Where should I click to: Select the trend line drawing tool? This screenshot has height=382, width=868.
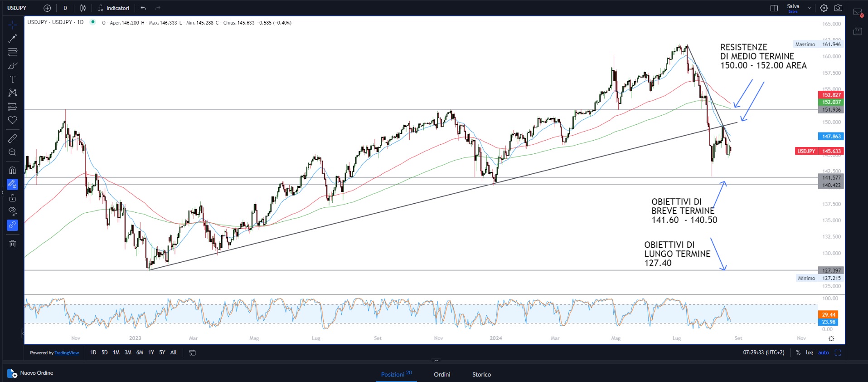pyautogui.click(x=13, y=39)
